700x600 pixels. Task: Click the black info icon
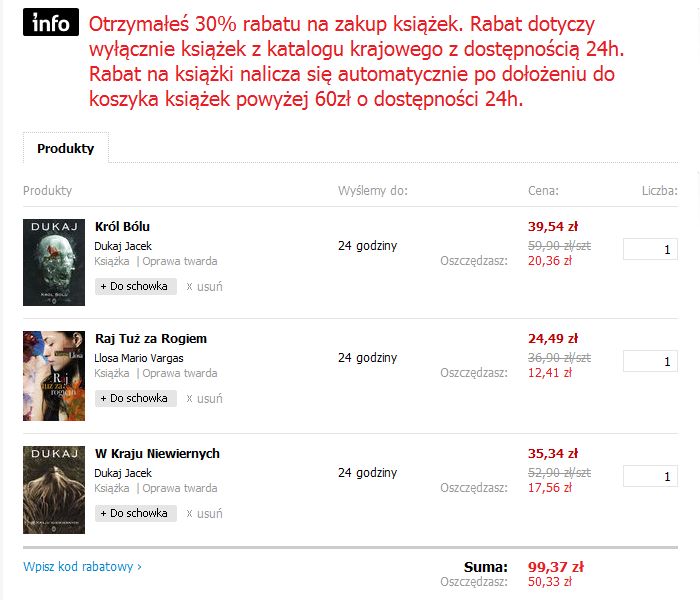51,22
